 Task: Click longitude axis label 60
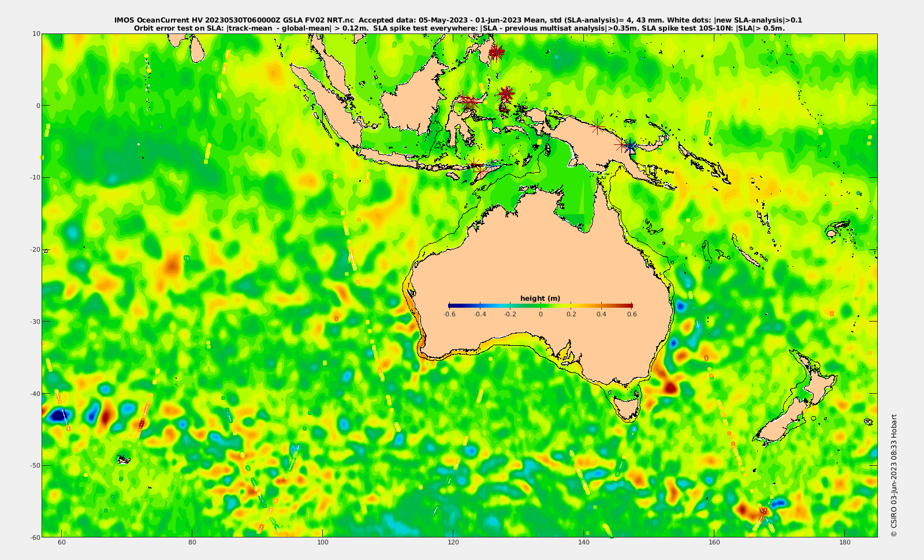click(x=62, y=543)
